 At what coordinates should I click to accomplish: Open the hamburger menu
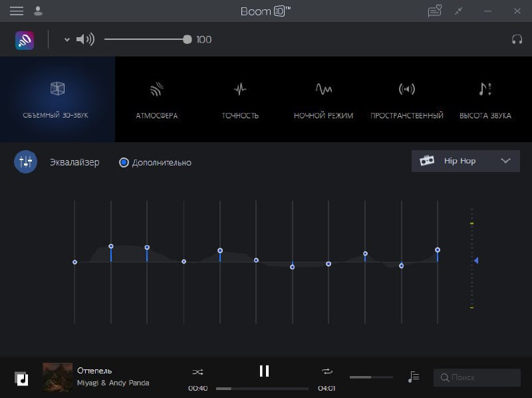17,11
